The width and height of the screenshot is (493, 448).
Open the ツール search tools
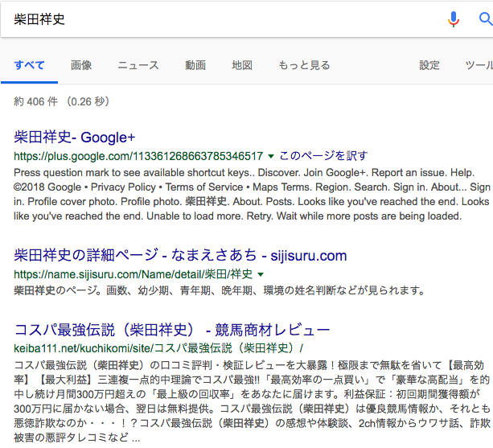(479, 65)
